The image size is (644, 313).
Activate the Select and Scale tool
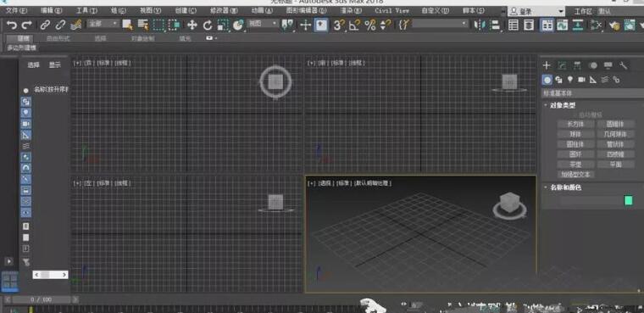pos(223,25)
